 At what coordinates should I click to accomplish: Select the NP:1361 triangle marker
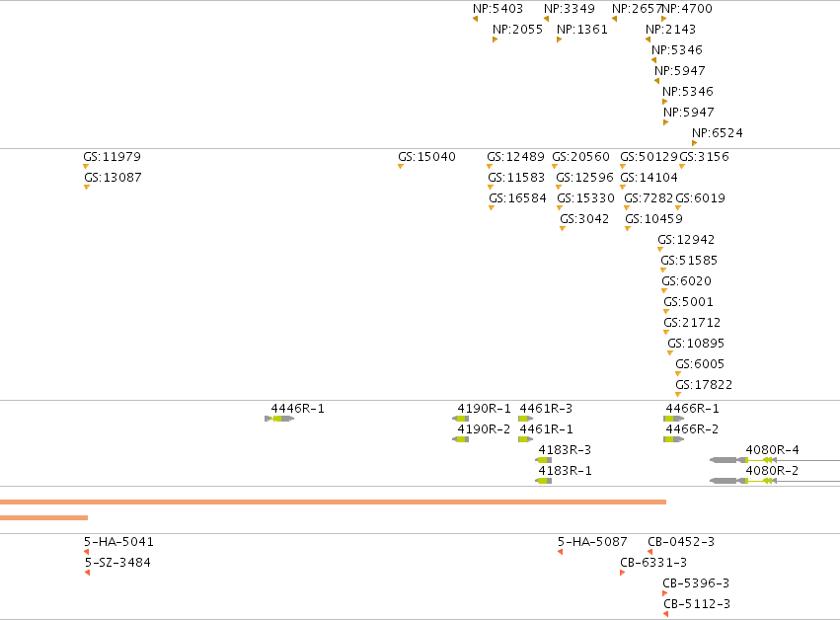pyautogui.click(x=560, y=39)
